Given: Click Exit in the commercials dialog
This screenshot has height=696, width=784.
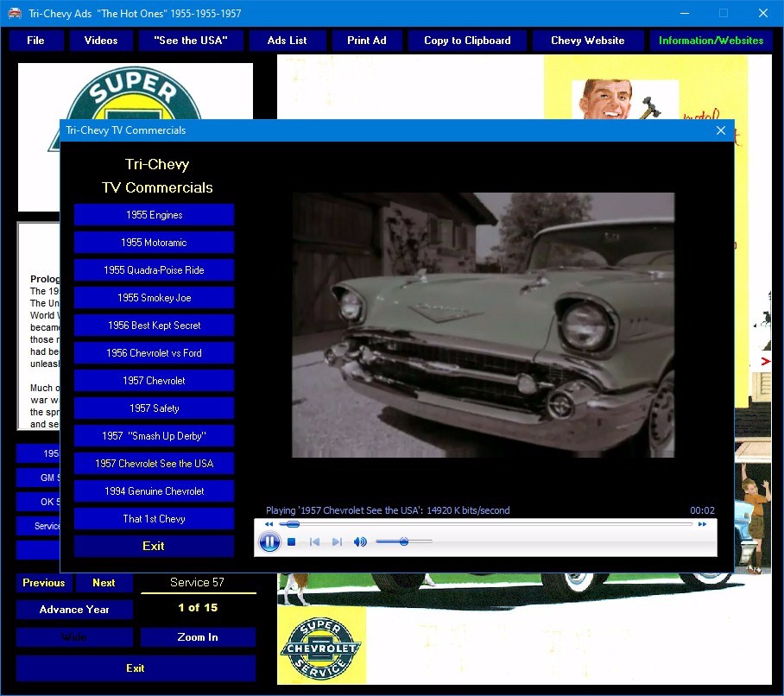Looking at the screenshot, I should (x=154, y=546).
